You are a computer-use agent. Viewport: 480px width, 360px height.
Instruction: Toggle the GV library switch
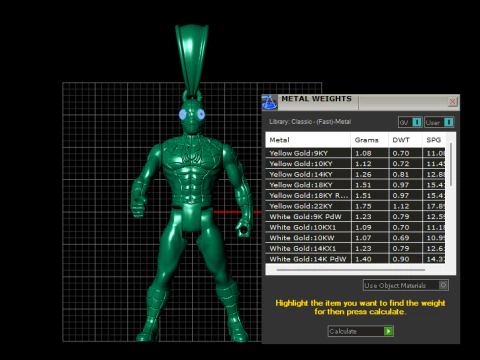tap(410, 122)
